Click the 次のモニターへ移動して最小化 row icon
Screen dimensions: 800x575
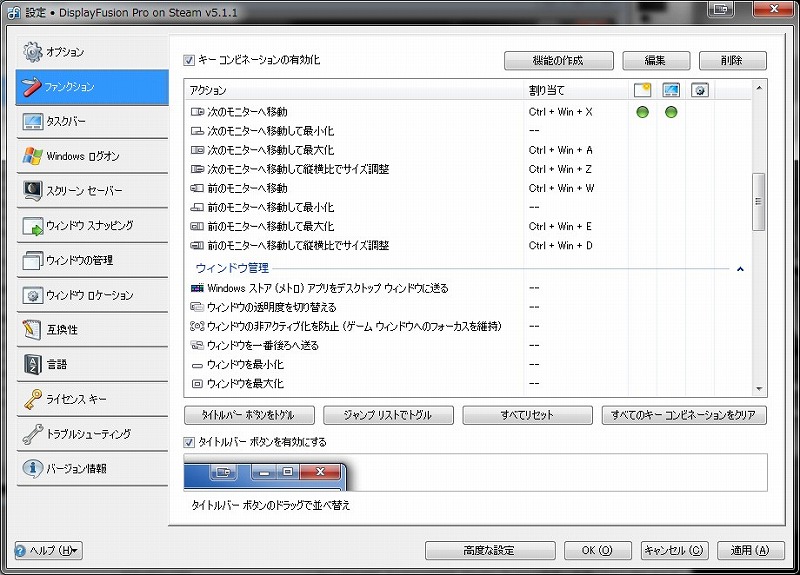point(197,131)
